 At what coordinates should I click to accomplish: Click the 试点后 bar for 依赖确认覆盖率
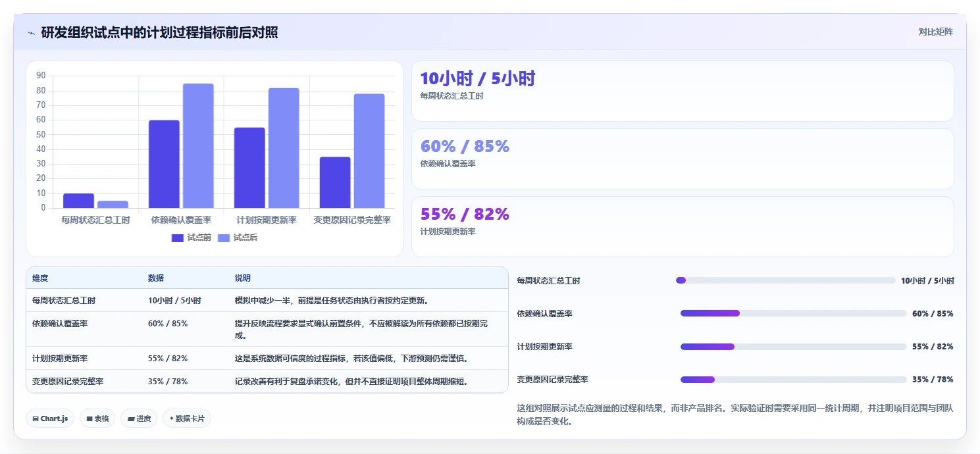click(198, 146)
